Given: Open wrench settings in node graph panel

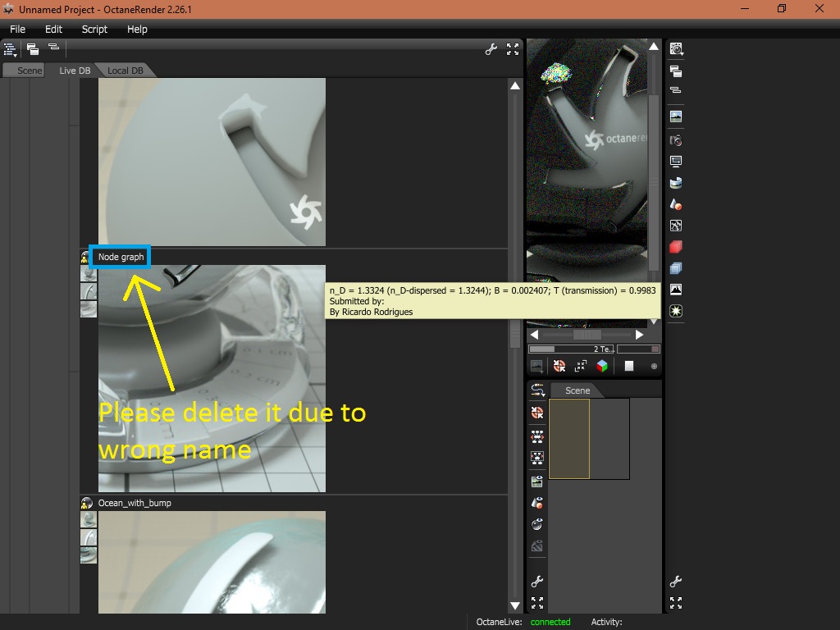Looking at the screenshot, I should pyautogui.click(x=536, y=582).
